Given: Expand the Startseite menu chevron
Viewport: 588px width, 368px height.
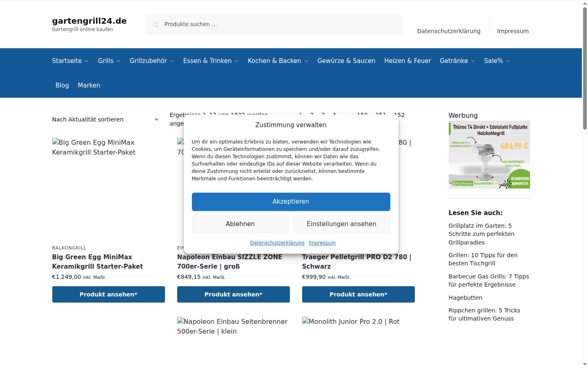Looking at the screenshot, I should (x=87, y=61).
